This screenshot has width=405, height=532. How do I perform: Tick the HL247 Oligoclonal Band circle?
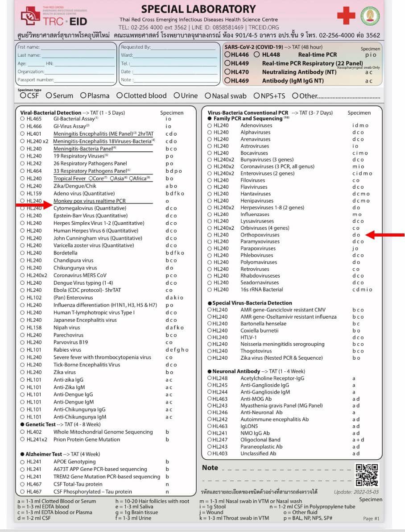[x=210, y=440]
